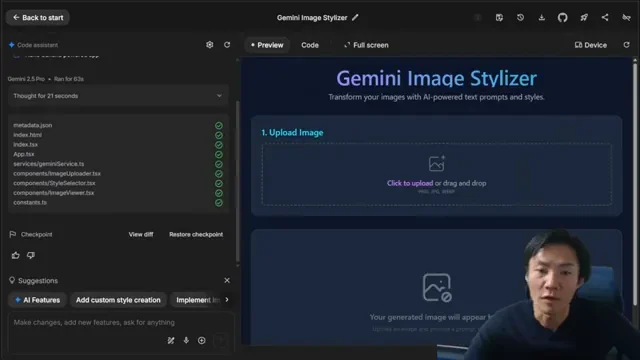Click the Checkpoint flag icon
640x360 pixels.
13,234
